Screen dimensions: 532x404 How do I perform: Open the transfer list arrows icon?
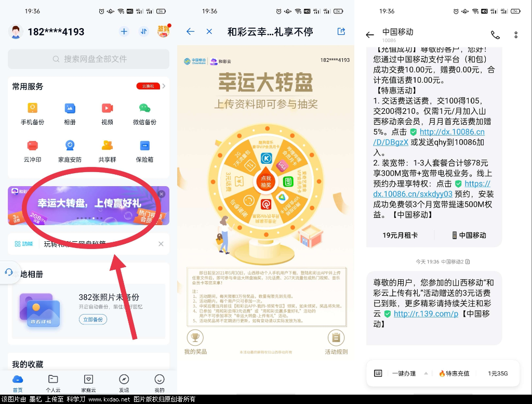pos(144,32)
